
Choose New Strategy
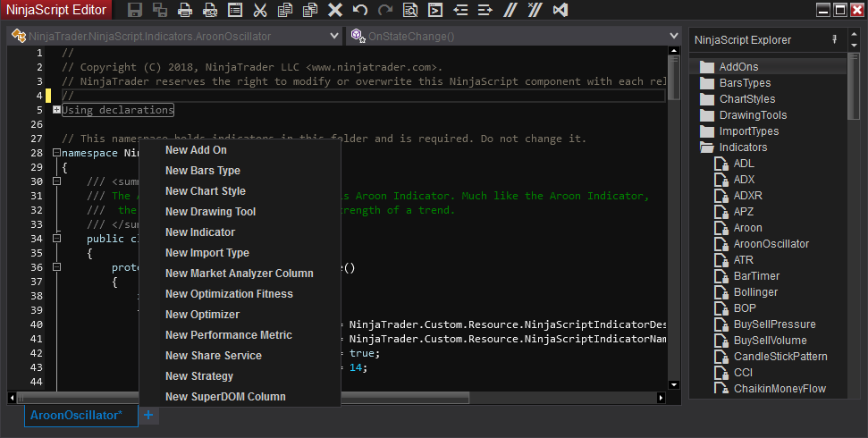coord(240,376)
